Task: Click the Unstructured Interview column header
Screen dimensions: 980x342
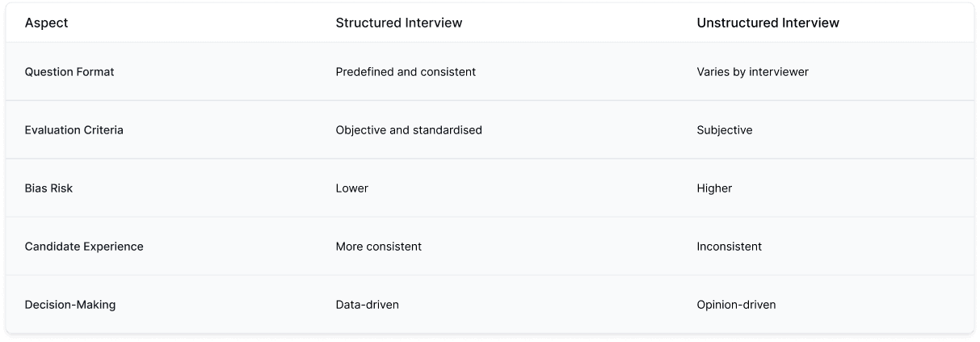Action: [768, 23]
